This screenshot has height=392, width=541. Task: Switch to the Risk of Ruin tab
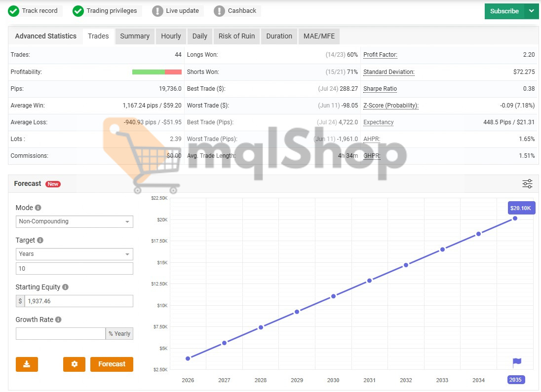pos(236,36)
